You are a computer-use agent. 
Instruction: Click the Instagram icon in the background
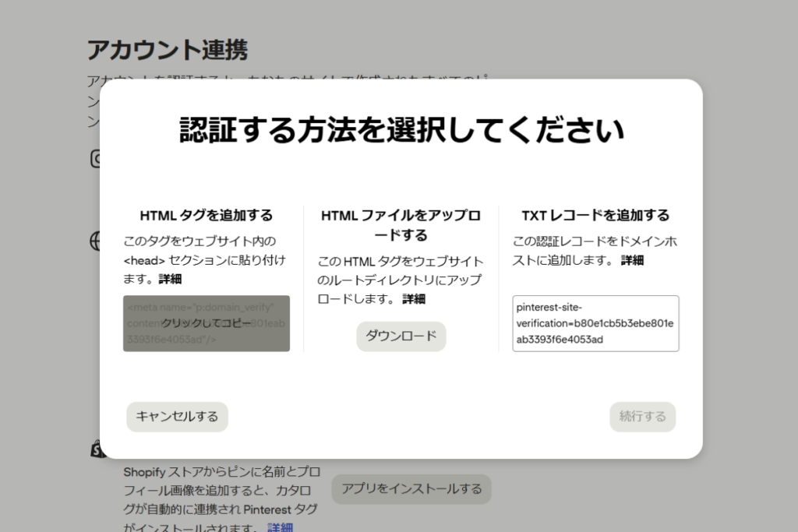(x=94, y=160)
